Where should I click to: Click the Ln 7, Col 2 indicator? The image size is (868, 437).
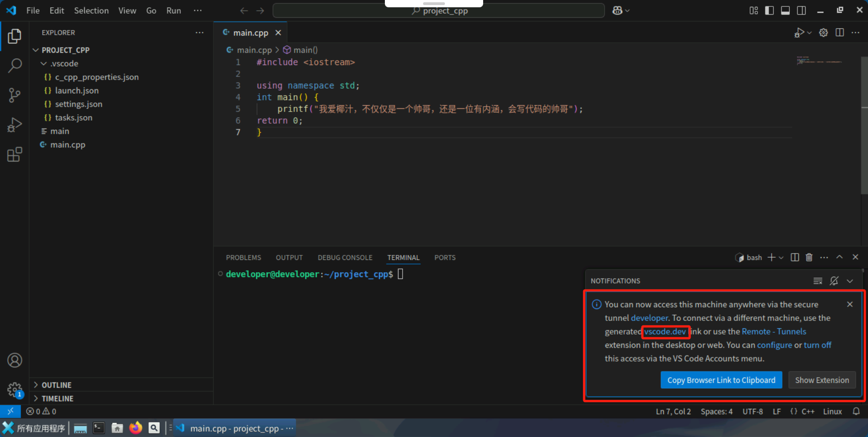coord(673,411)
